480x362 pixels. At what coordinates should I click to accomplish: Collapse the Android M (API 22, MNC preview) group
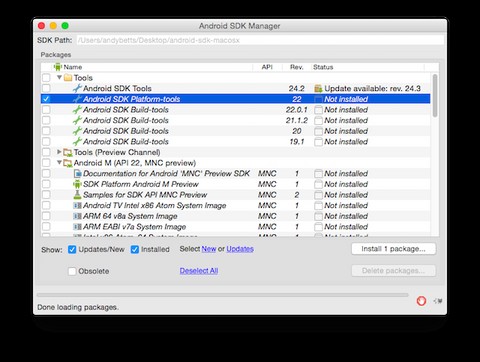click(59, 163)
